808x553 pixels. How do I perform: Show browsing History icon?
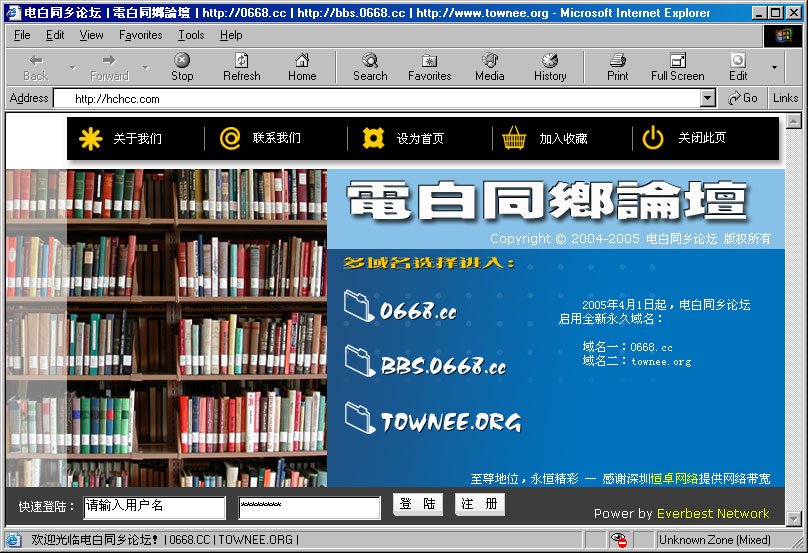[x=549, y=61]
